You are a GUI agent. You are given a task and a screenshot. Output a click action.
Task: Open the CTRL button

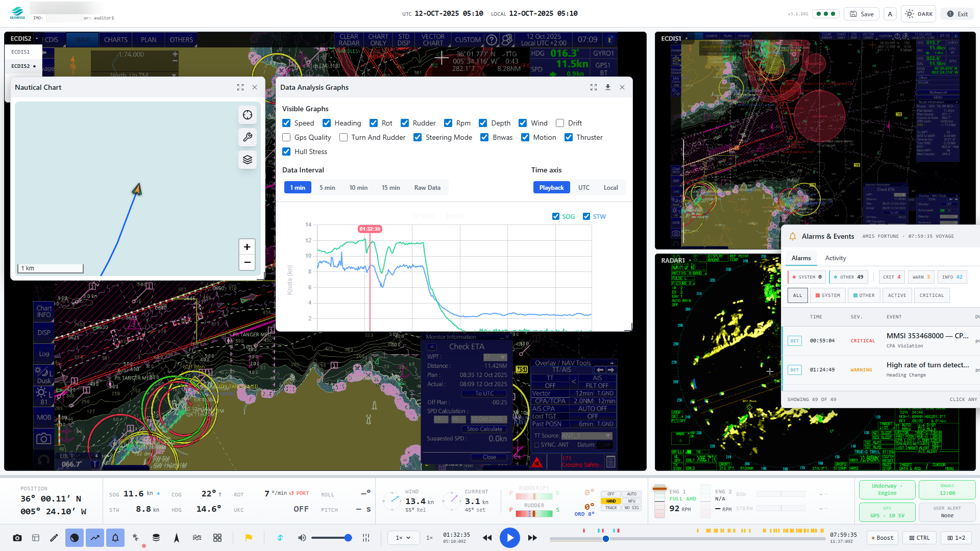coord(920,538)
